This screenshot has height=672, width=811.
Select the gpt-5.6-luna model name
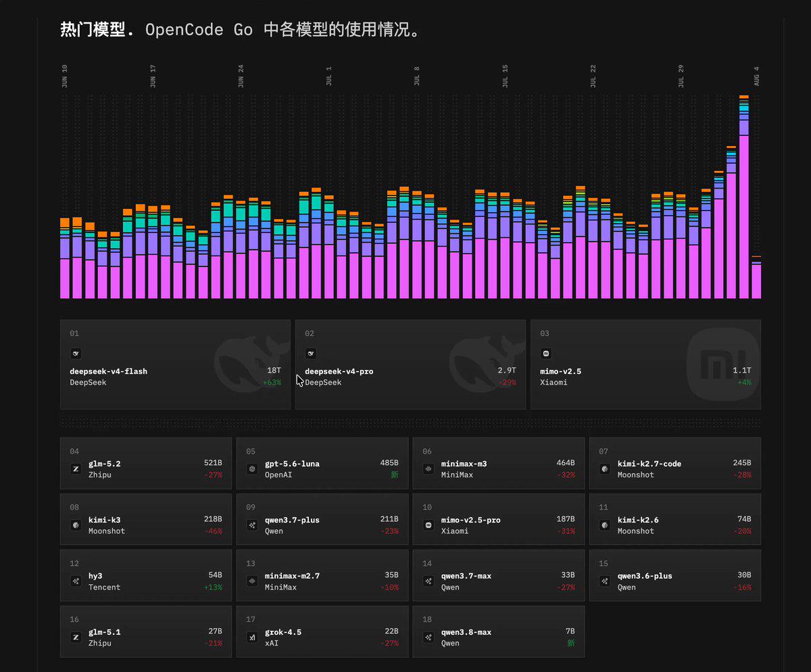click(292, 464)
